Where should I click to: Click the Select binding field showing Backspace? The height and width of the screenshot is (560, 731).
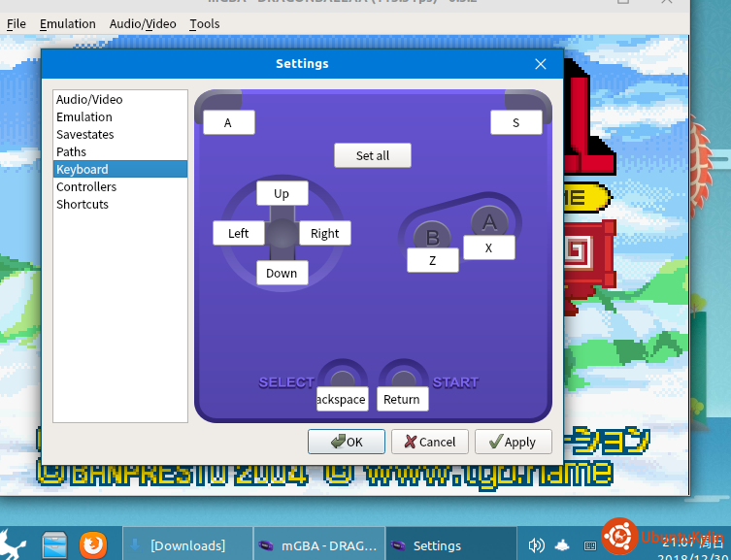342,399
